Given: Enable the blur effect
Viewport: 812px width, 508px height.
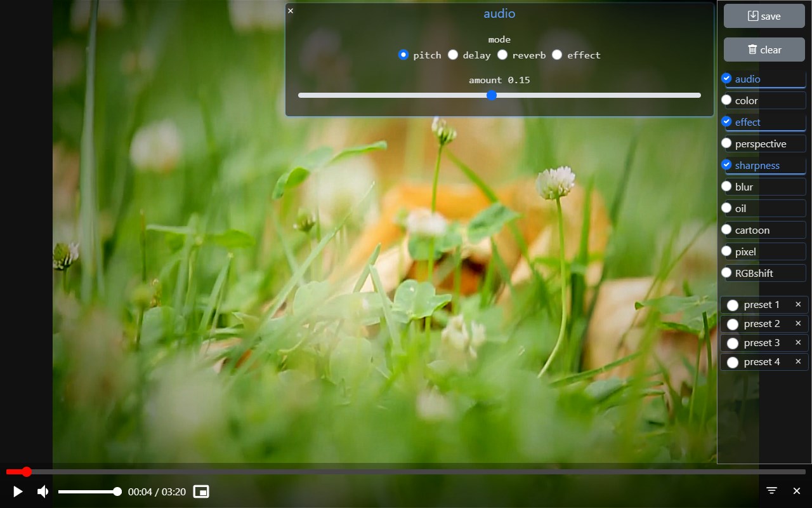Looking at the screenshot, I should [x=726, y=187].
